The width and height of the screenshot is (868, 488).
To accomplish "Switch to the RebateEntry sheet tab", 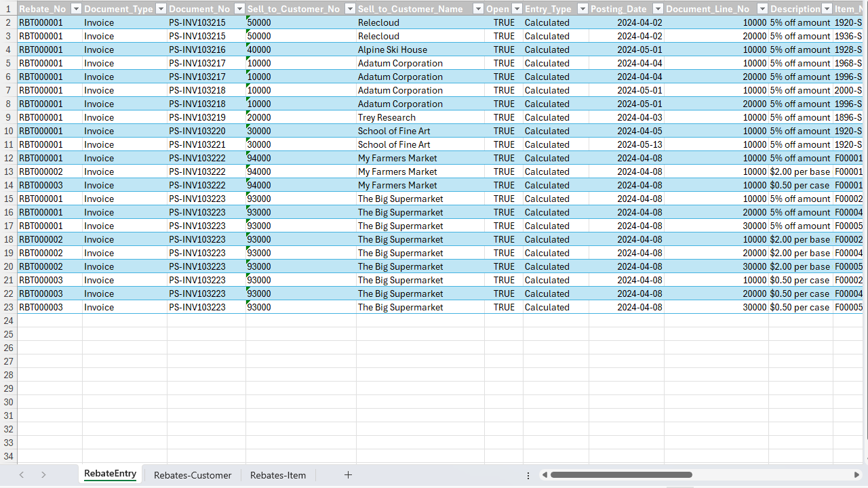I will tap(110, 474).
